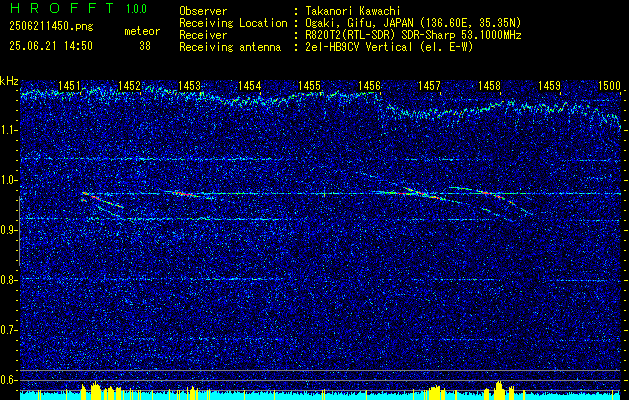629x400 pixels.
Task: Click time marker 1454
Action: (250, 86)
